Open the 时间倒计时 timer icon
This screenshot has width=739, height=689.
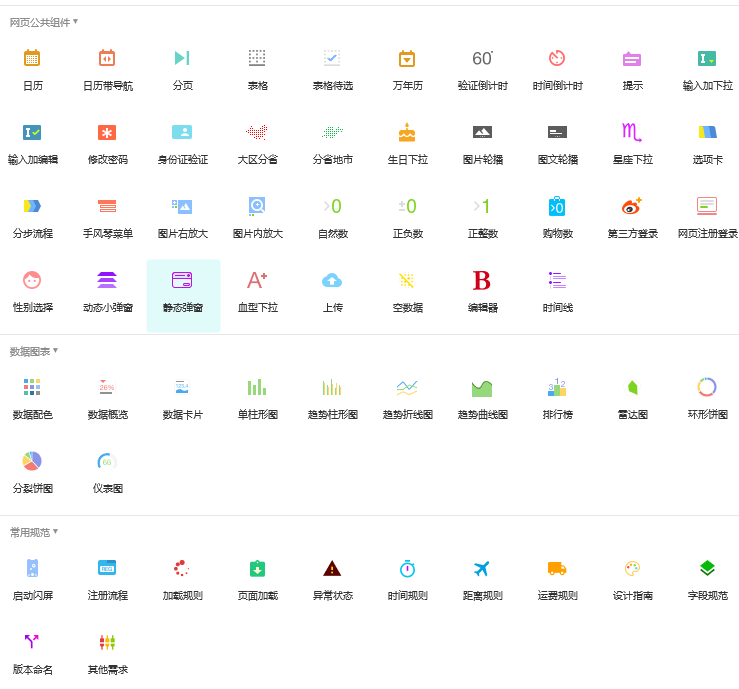[x=557, y=58]
